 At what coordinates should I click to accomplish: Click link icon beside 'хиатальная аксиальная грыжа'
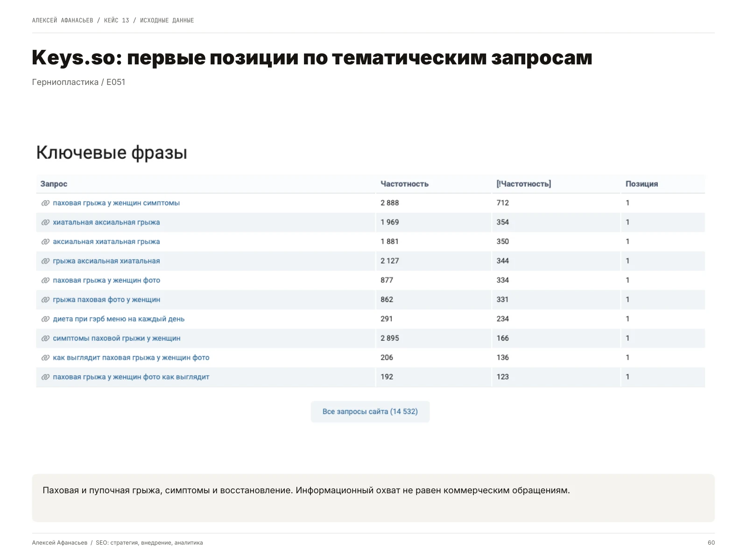45,222
